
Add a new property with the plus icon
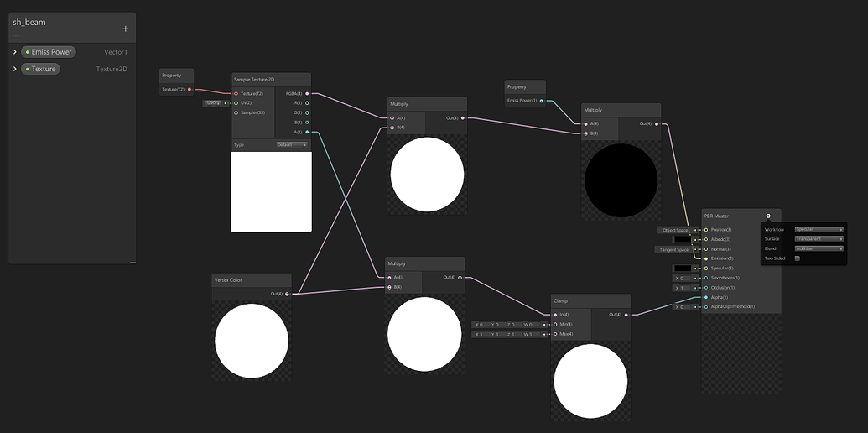(125, 29)
